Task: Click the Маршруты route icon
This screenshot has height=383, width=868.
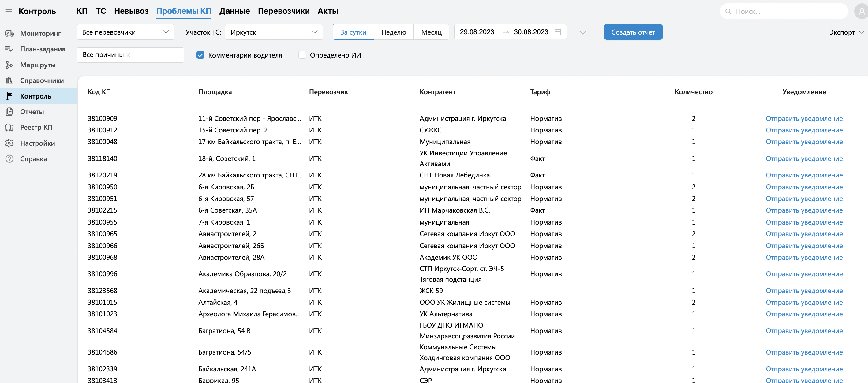Action: (9, 65)
